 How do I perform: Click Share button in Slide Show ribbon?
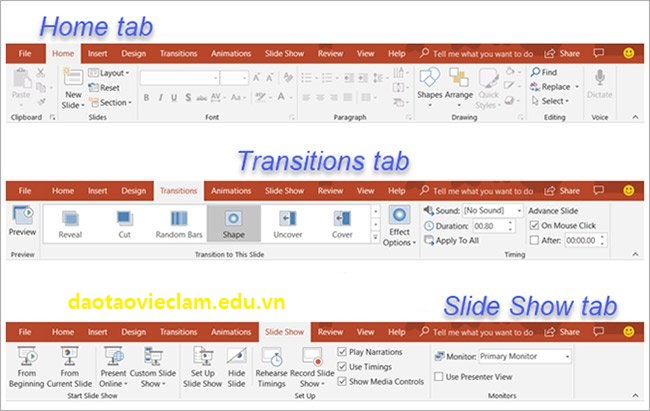click(562, 332)
